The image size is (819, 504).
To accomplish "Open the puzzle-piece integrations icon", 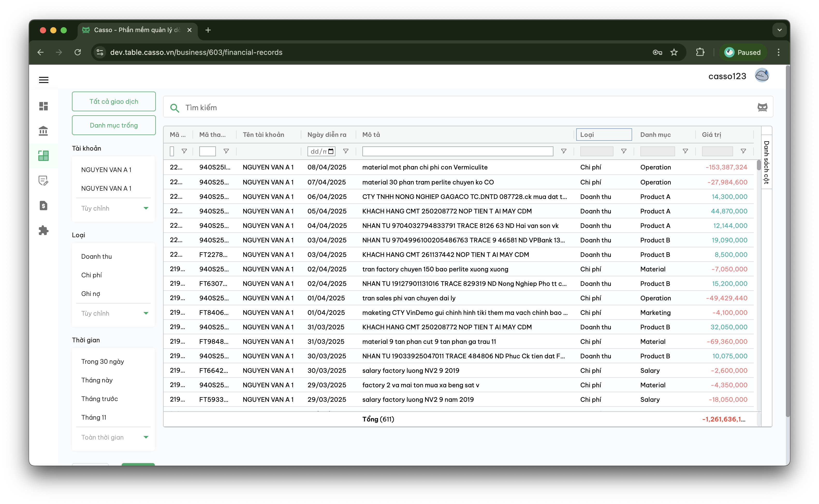I will [43, 230].
